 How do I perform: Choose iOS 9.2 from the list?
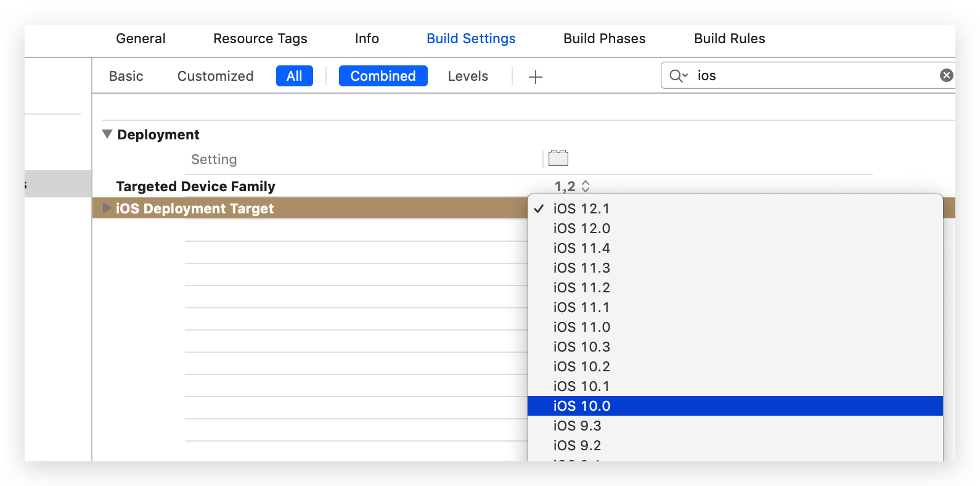(735, 445)
